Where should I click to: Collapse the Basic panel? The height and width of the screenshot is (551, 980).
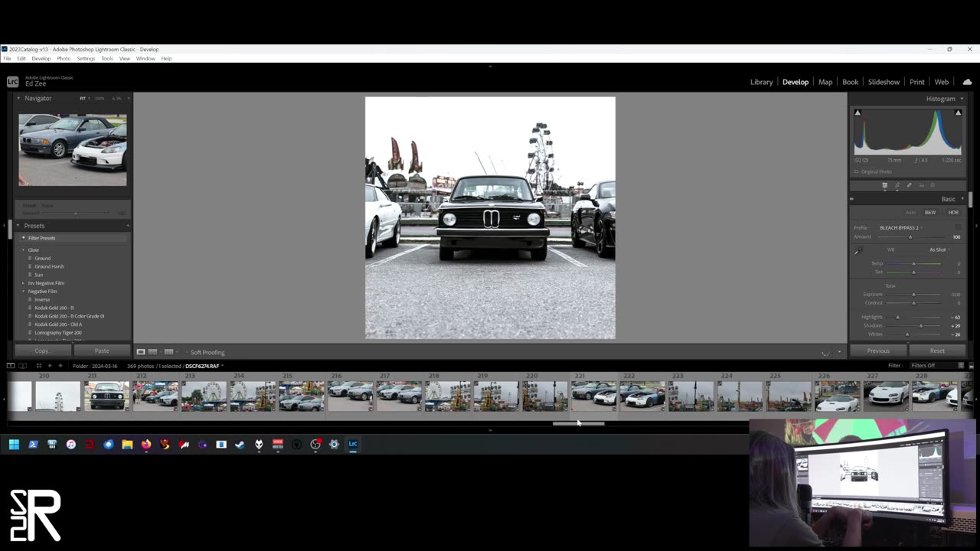(962, 199)
